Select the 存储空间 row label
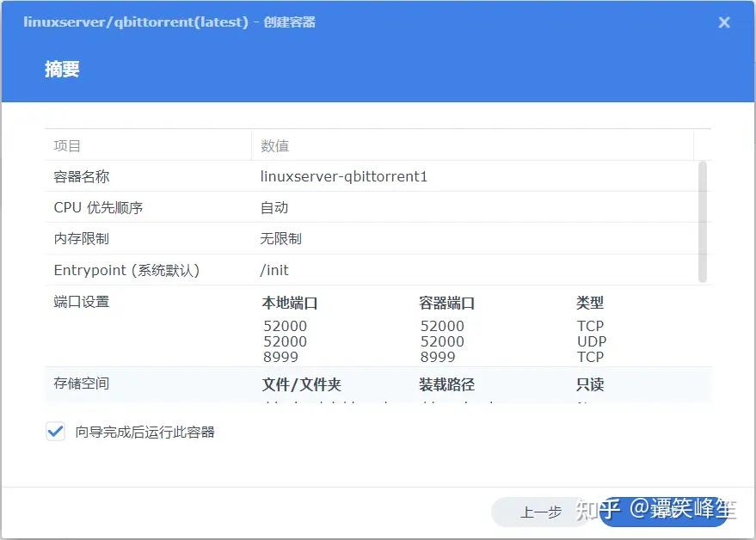 click(82, 384)
